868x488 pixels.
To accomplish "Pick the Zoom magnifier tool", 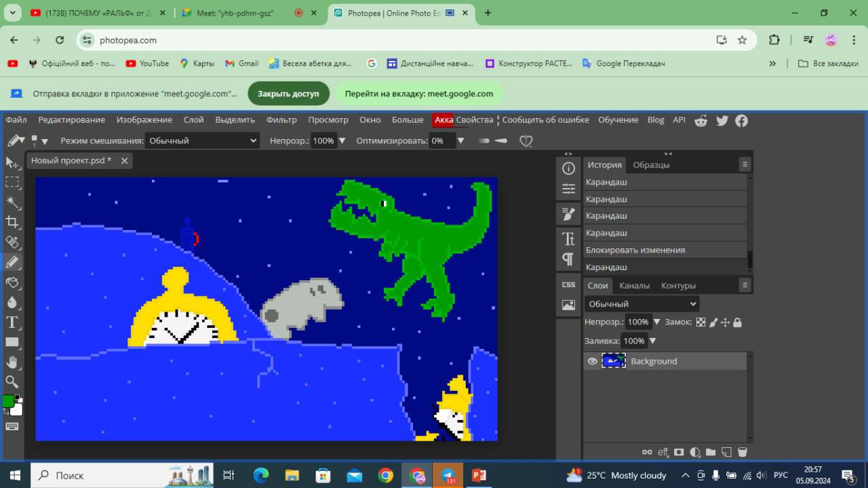I will tap(12, 381).
